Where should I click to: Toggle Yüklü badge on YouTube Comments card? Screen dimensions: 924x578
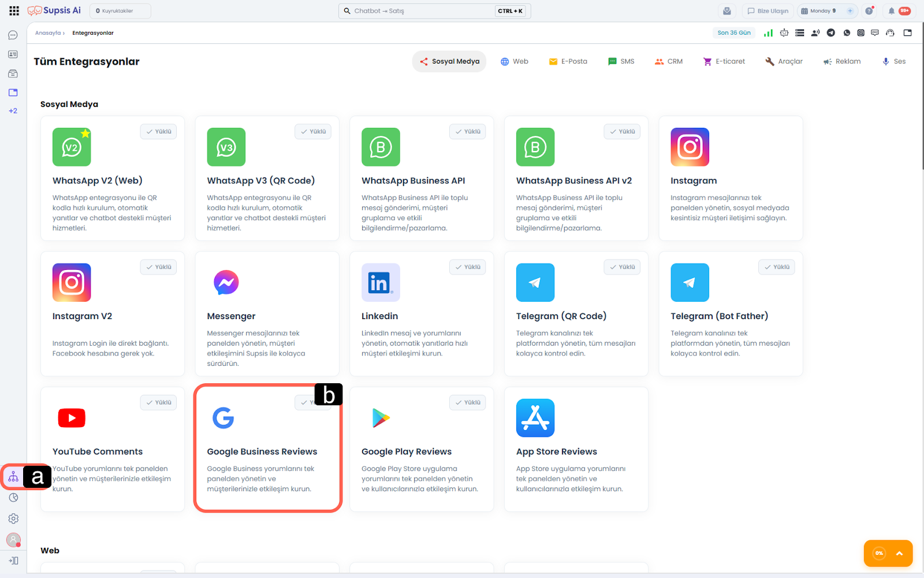click(158, 402)
